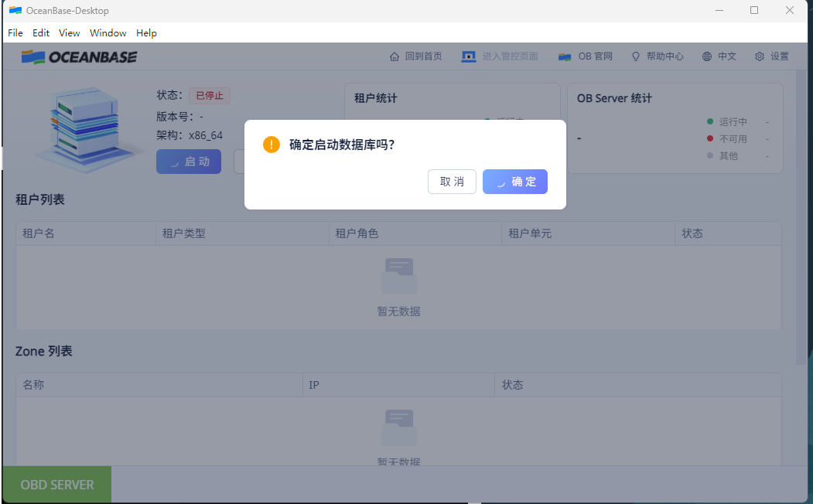Open 进入管控页面 link
This screenshot has width=813, height=504.
(511, 56)
